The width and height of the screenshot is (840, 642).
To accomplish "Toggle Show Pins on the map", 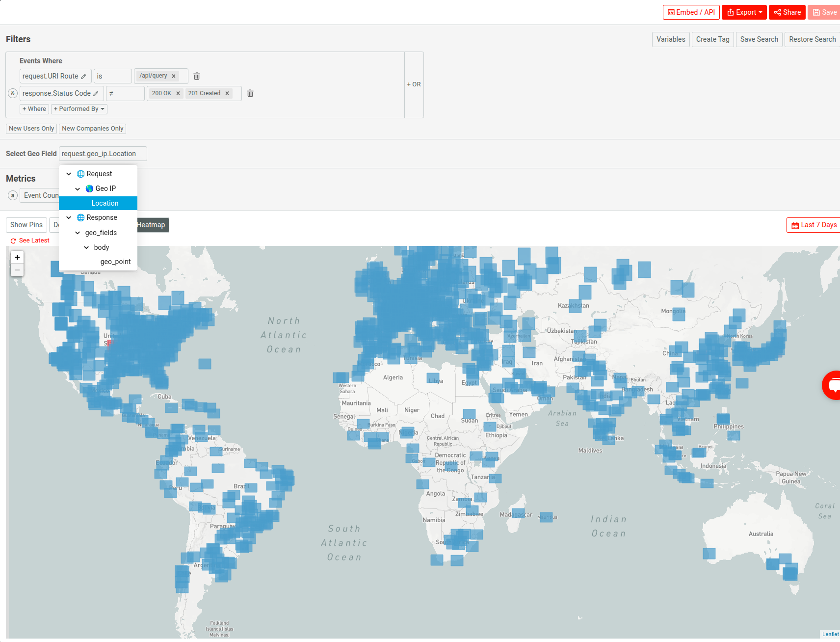I will tap(26, 225).
